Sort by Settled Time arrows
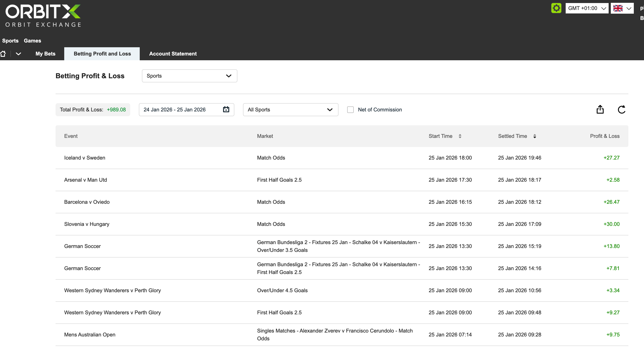 (x=534, y=136)
